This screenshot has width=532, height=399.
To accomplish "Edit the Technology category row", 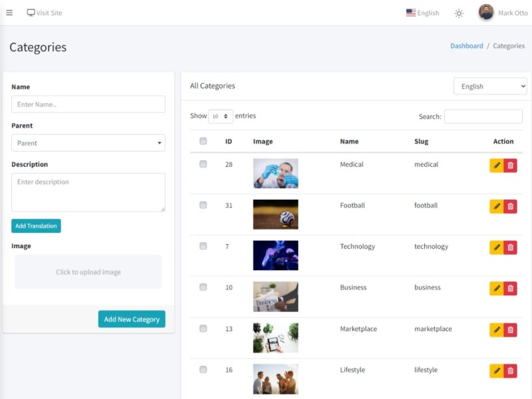I will (496, 248).
